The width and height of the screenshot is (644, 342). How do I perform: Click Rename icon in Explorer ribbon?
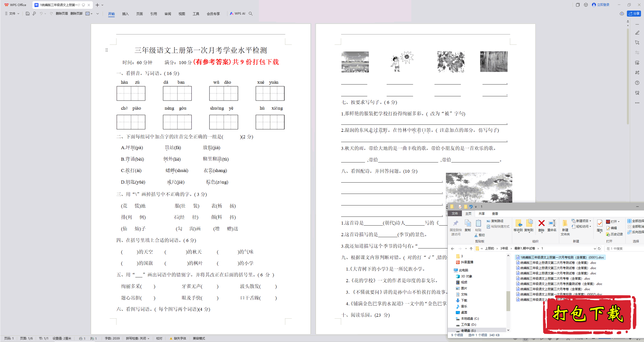click(552, 223)
